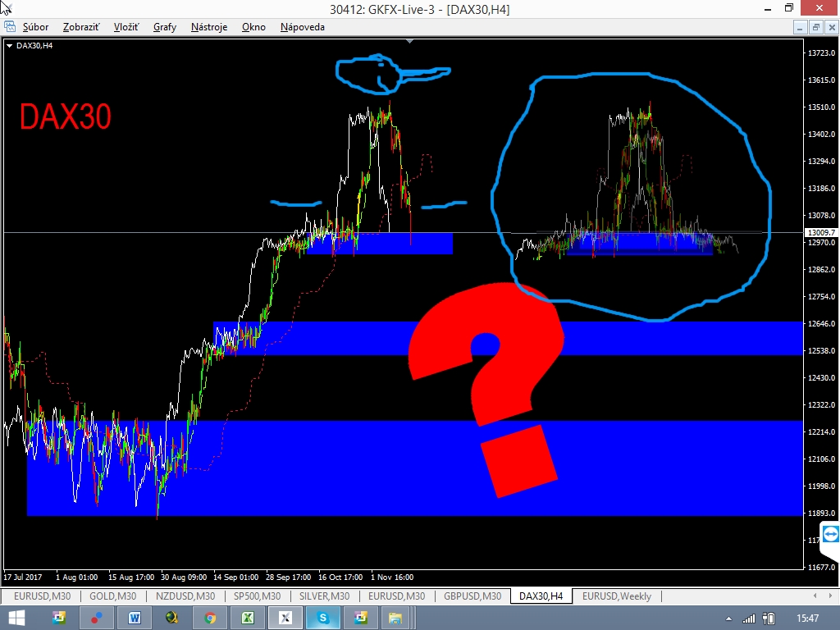Click the chart document icon beside Súbor

click(10, 26)
